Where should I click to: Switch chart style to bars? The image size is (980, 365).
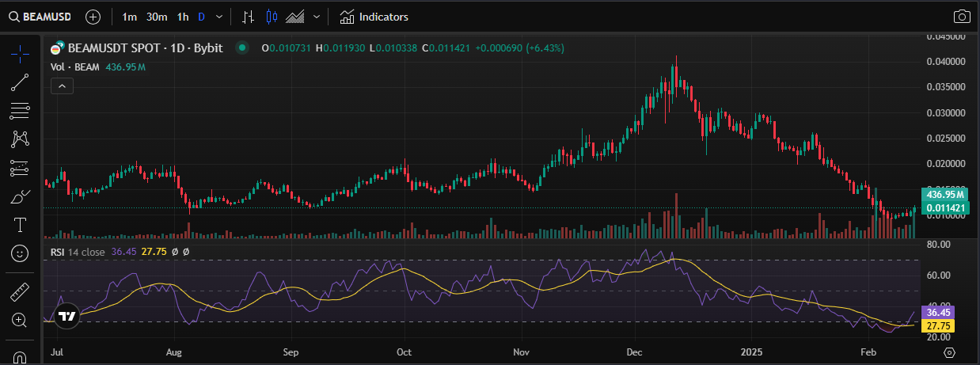coord(249,17)
